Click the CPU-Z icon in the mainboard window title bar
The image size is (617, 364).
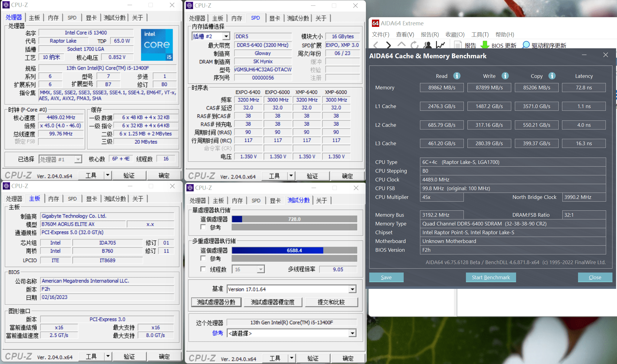pyautogui.click(x=6, y=186)
